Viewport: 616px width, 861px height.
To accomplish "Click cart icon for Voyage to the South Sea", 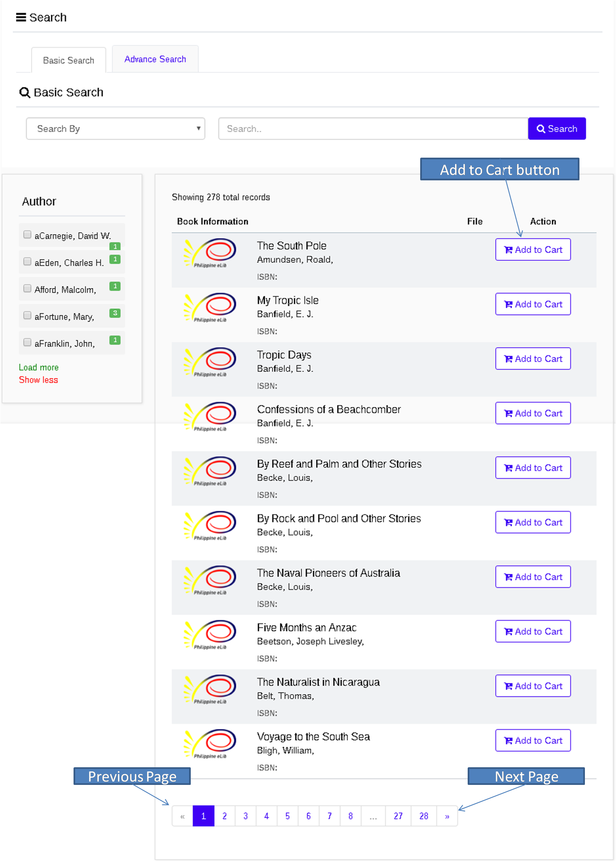I will [508, 741].
